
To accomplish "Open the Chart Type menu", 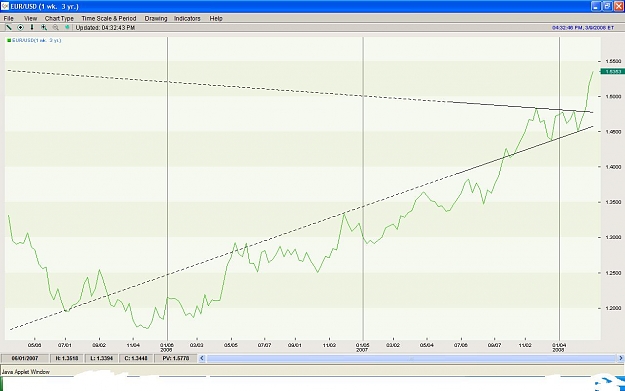I will click(59, 18).
